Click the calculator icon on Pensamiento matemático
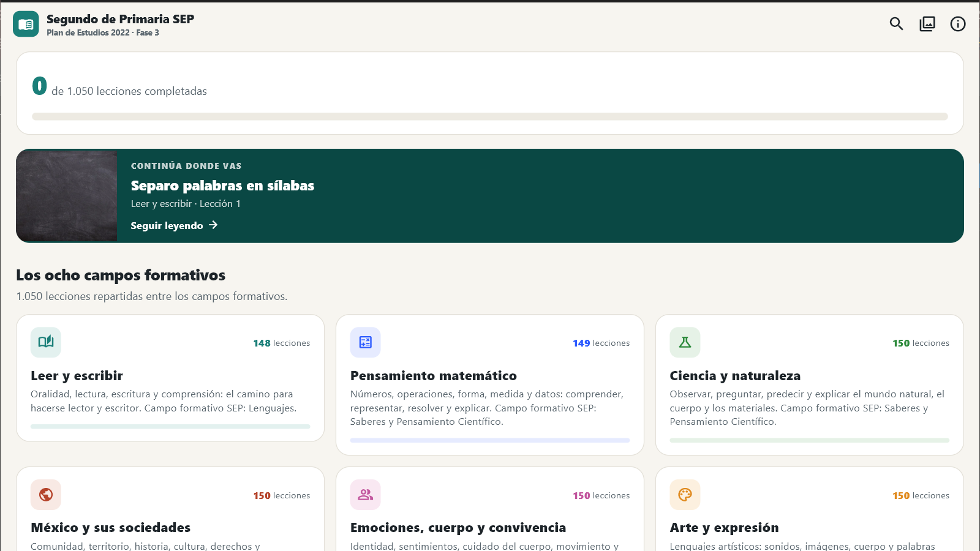The width and height of the screenshot is (980, 551). [366, 342]
